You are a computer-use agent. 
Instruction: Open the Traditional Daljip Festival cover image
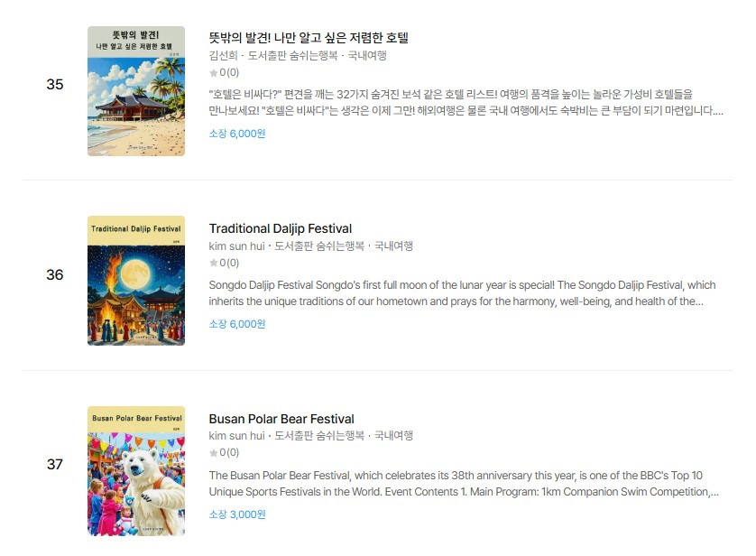pos(136,281)
